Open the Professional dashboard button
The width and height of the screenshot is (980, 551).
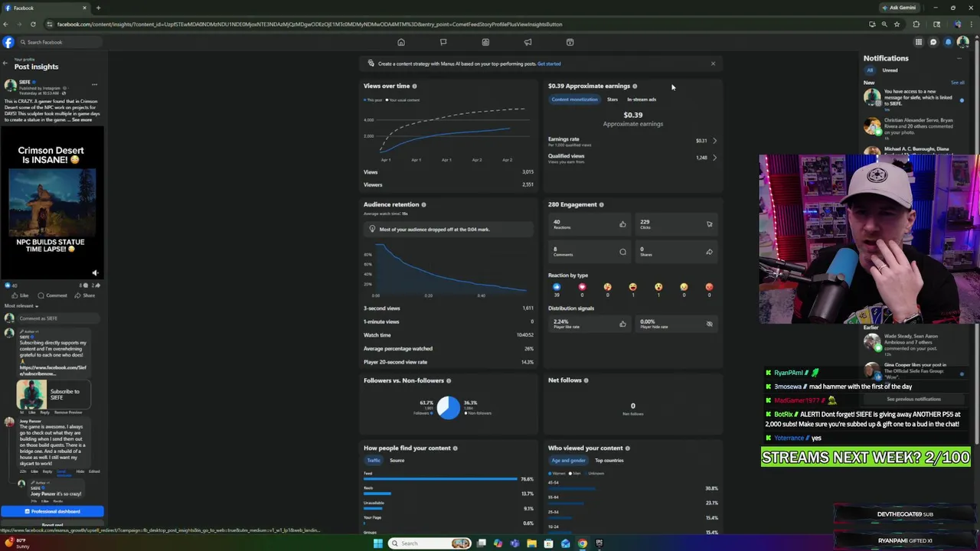(52, 511)
